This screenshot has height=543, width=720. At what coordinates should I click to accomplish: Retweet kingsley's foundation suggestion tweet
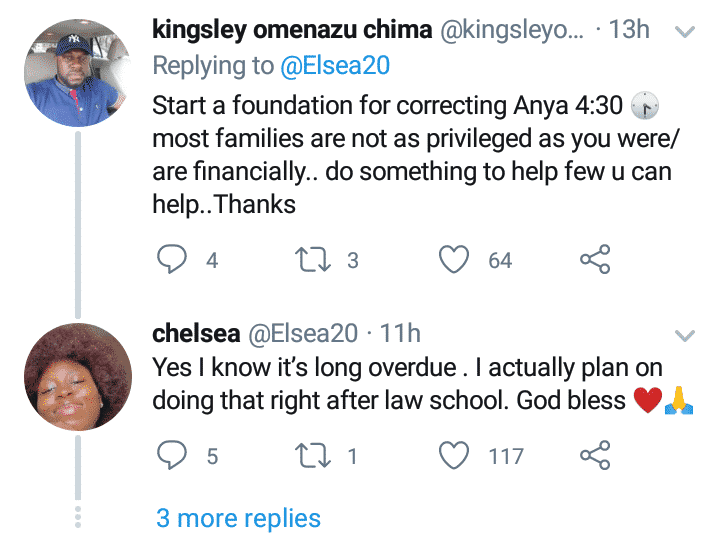pyautogui.click(x=314, y=260)
